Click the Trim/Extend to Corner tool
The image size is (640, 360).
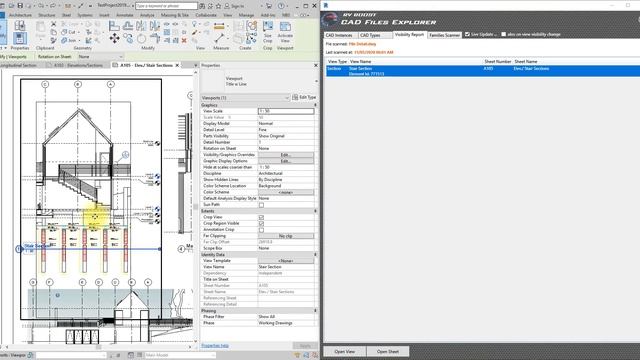tap(155, 39)
